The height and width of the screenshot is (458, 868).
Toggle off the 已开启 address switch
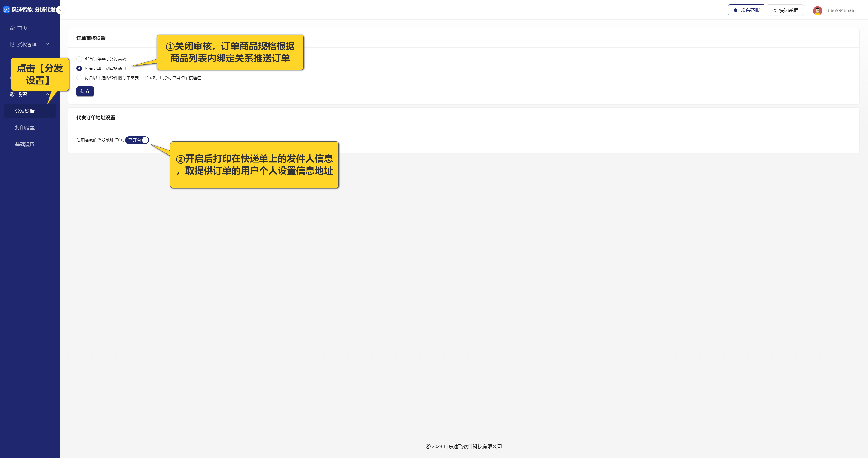click(x=137, y=140)
